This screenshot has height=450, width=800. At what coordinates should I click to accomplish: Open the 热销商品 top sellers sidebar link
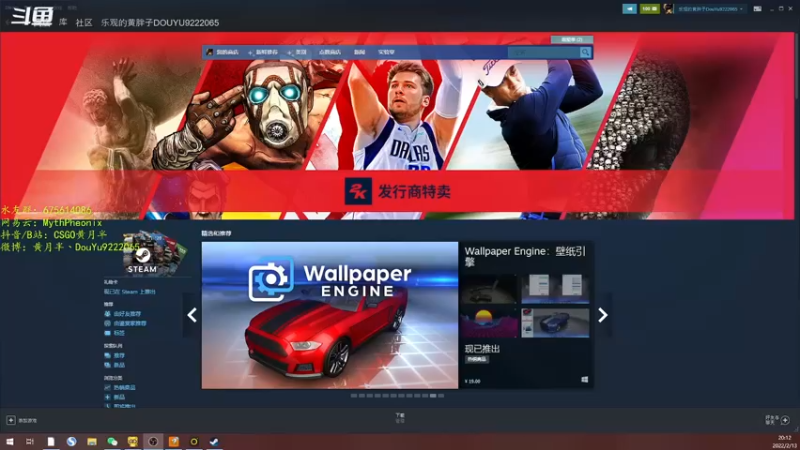124,388
